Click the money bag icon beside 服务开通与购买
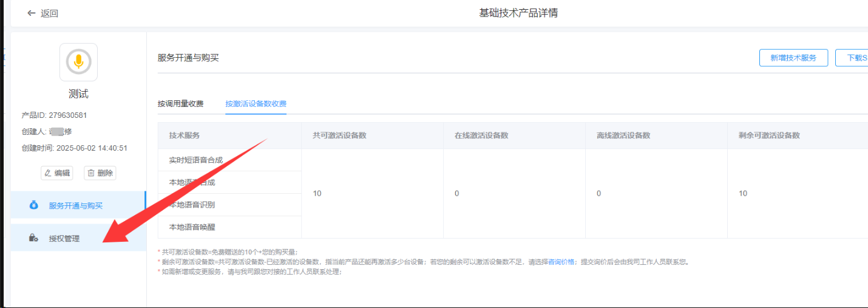The image size is (868, 308). pos(34,205)
